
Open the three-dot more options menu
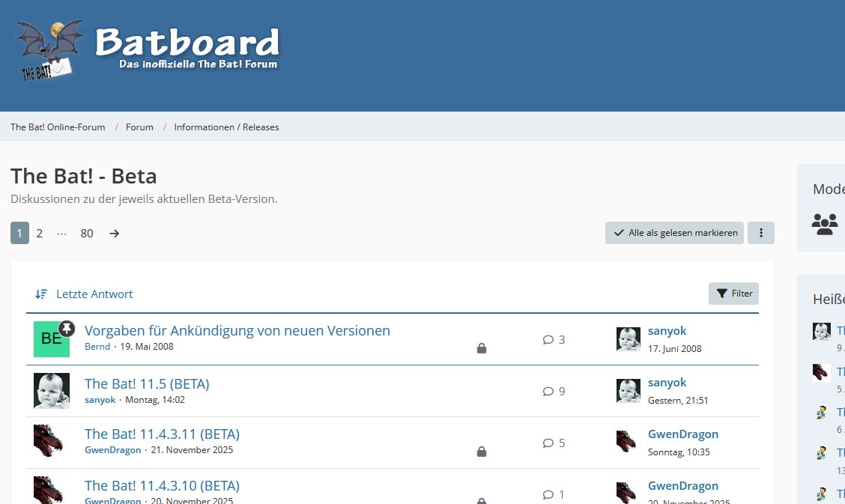[760, 233]
